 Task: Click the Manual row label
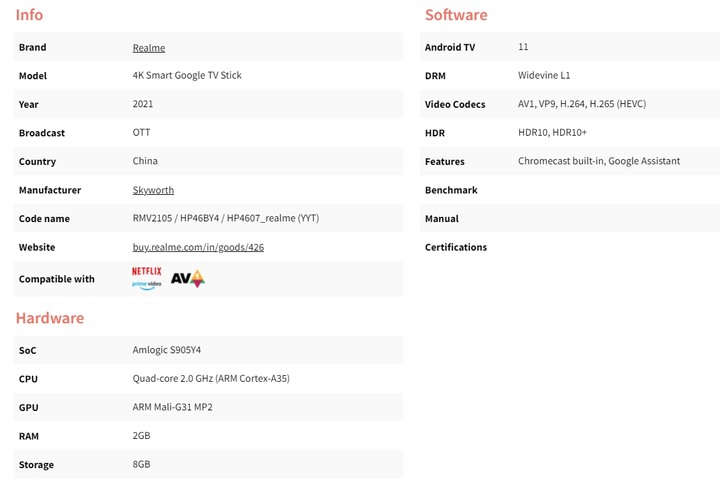[x=442, y=219]
